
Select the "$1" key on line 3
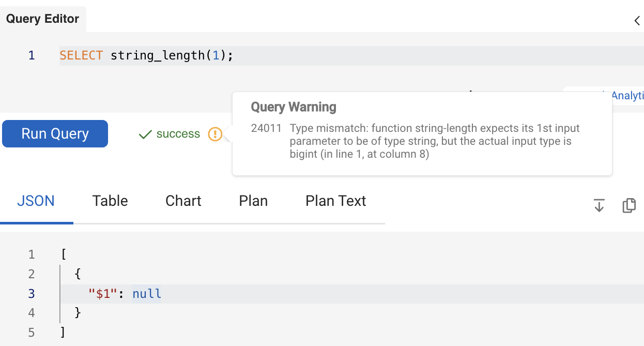[x=103, y=293]
